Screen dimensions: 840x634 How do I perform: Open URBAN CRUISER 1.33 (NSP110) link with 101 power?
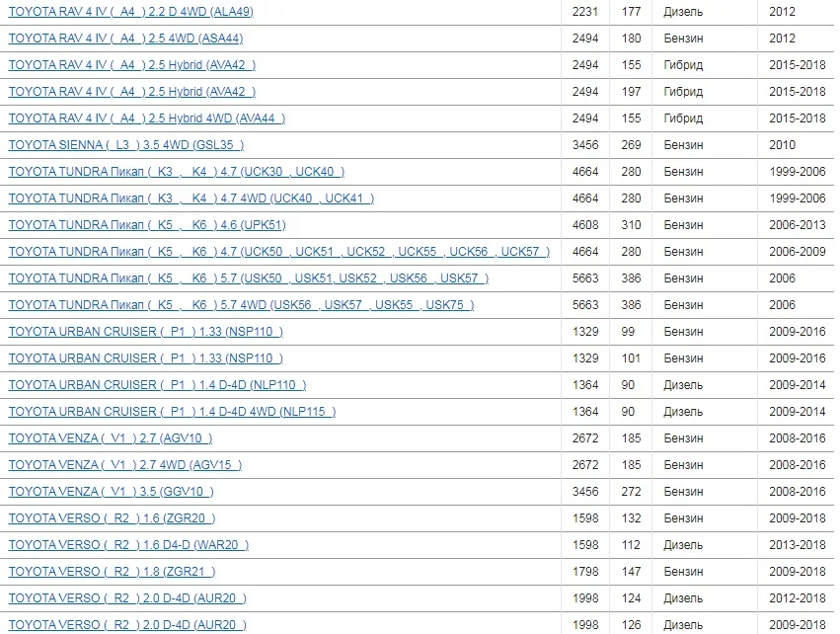(146, 358)
